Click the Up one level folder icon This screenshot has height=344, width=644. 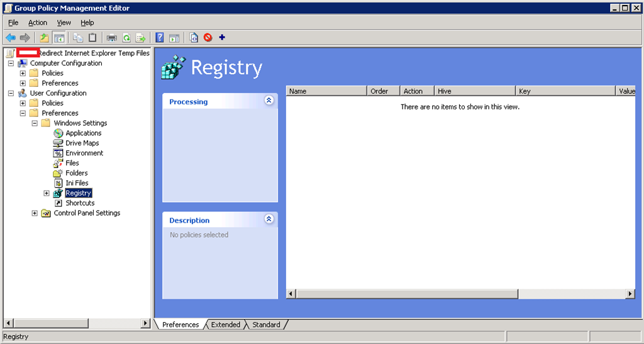pyautogui.click(x=45, y=38)
